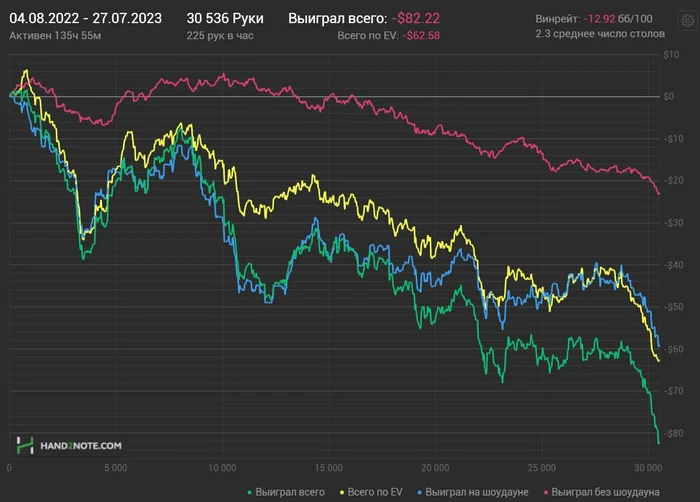700x502 pixels.
Task: Toggle the pink 'Выиграл без шоудауна' legend dot
Action: 546,493
